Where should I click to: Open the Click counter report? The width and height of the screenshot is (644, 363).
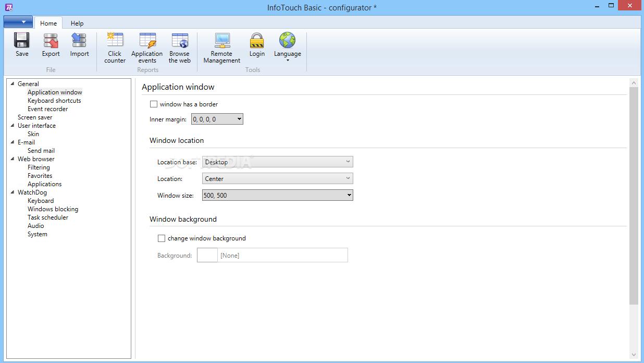coord(115,44)
